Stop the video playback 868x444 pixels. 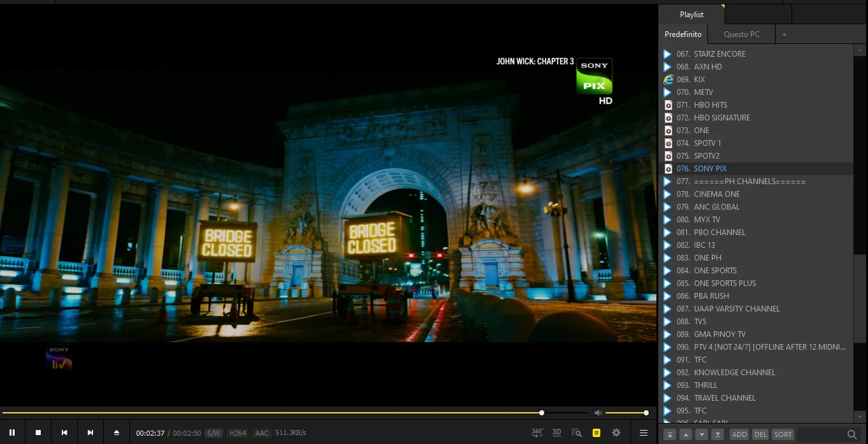click(x=38, y=433)
